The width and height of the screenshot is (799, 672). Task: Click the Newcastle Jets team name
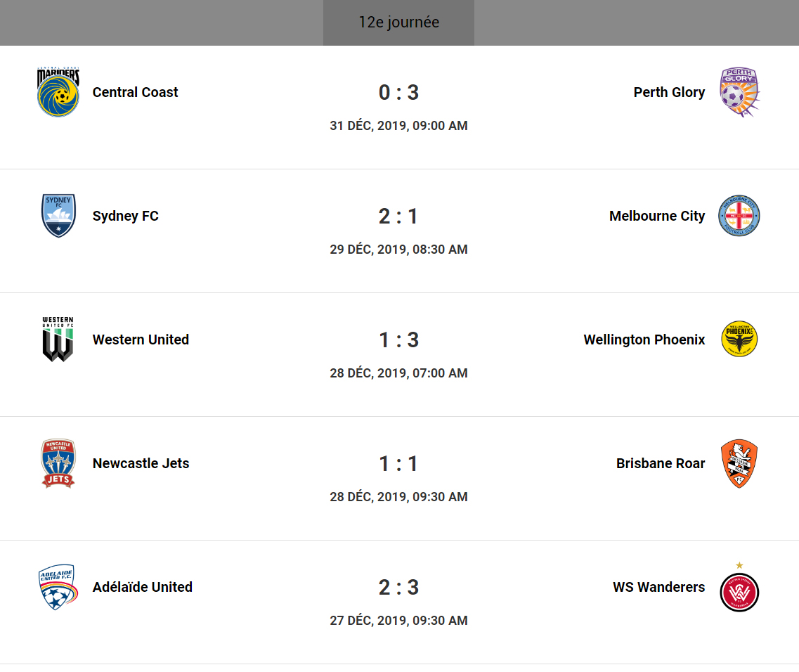[x=141, y=463]
